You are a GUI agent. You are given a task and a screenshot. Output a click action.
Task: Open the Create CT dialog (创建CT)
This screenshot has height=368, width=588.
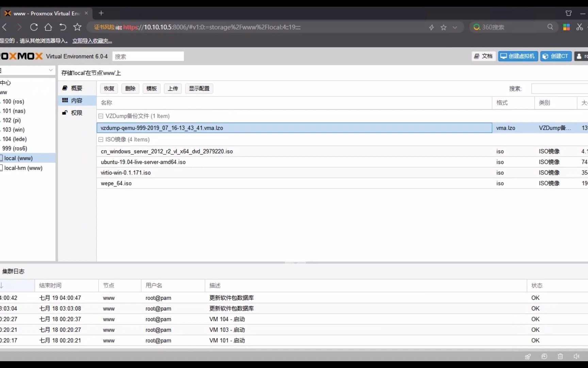(x=556, y=56)
